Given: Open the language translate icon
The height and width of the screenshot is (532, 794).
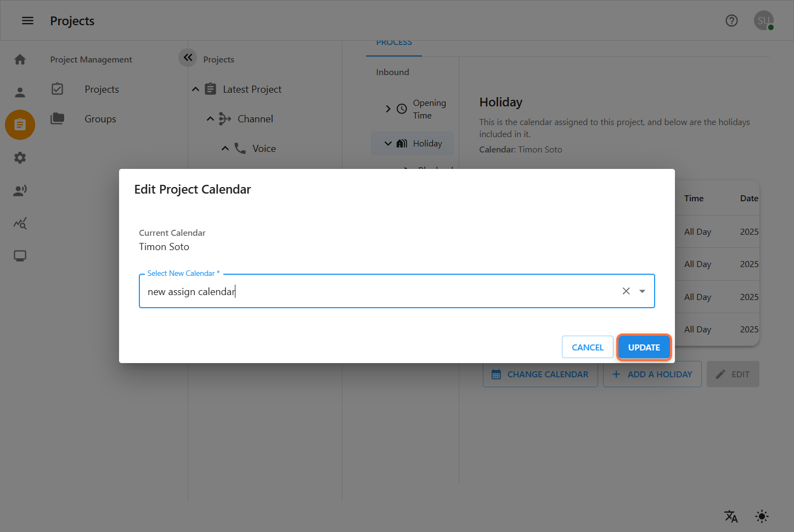Looking at the screenshot, I should (x=731, y=516).
